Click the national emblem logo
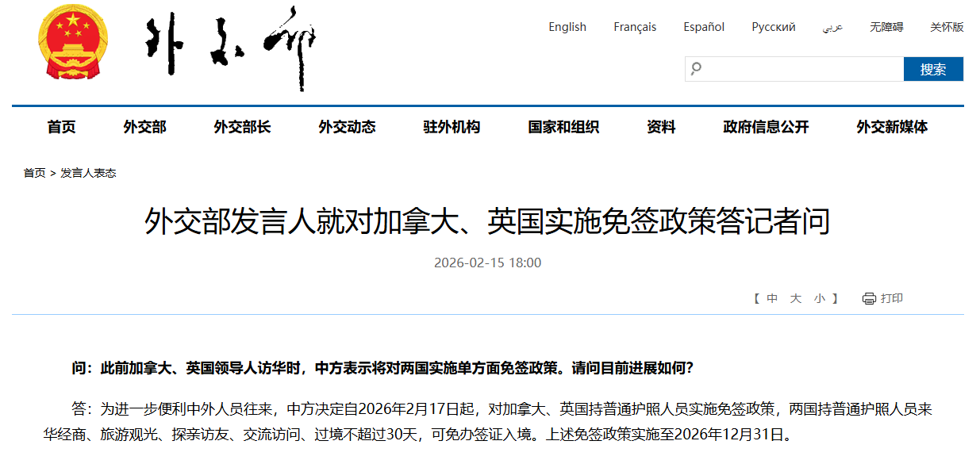Image resolution: width=980 pixels, height=460 pixels. pos(73,43)
